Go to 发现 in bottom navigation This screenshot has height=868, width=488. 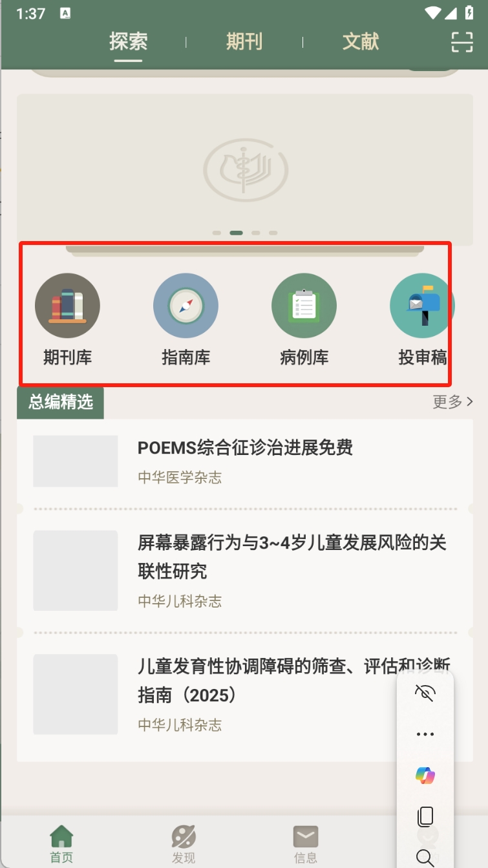click(184, 844)
